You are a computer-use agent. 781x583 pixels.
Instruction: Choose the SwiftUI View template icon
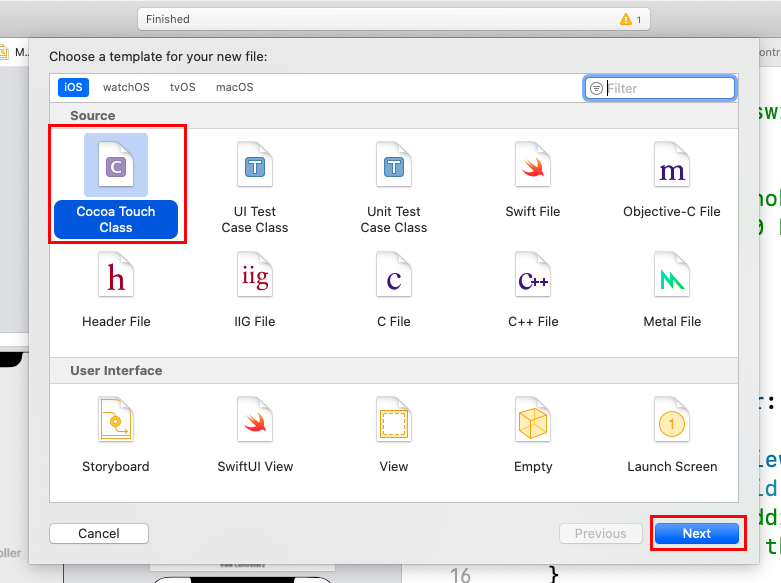click(255, 420)
